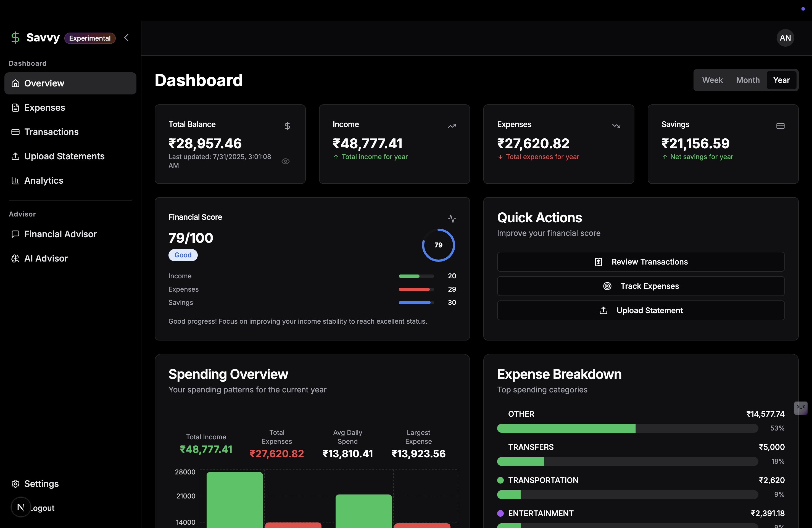
Task: Open Settings with the gear icon
Action: [16, 484]
